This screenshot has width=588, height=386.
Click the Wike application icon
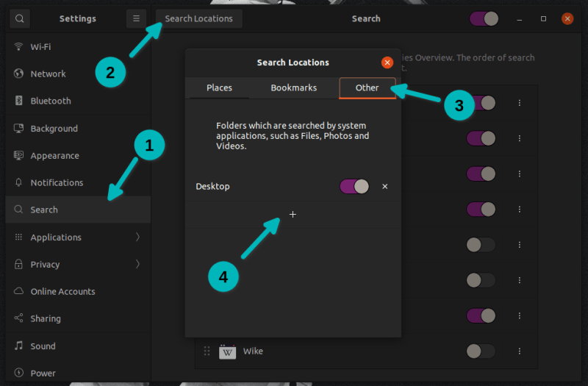(227, 351)
